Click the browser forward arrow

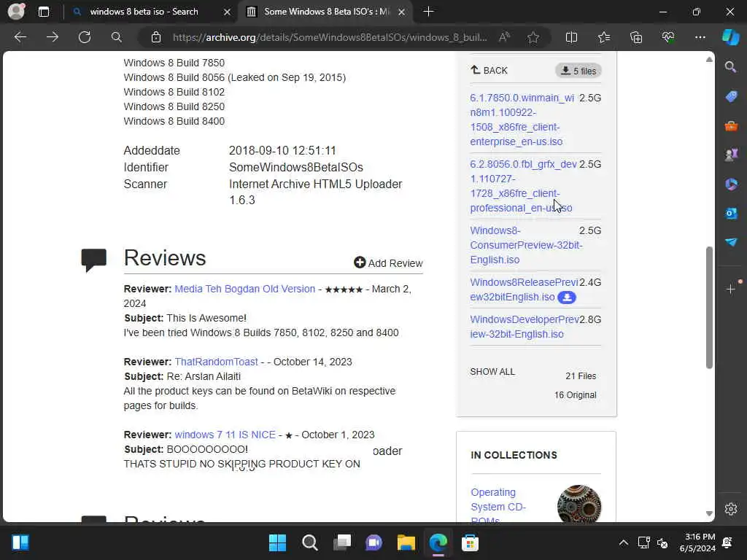click(53, 37)
